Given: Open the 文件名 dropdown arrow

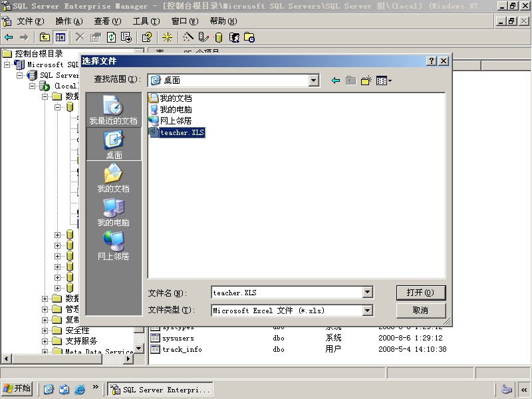Looking at the screenshot, I should point(368,293).
